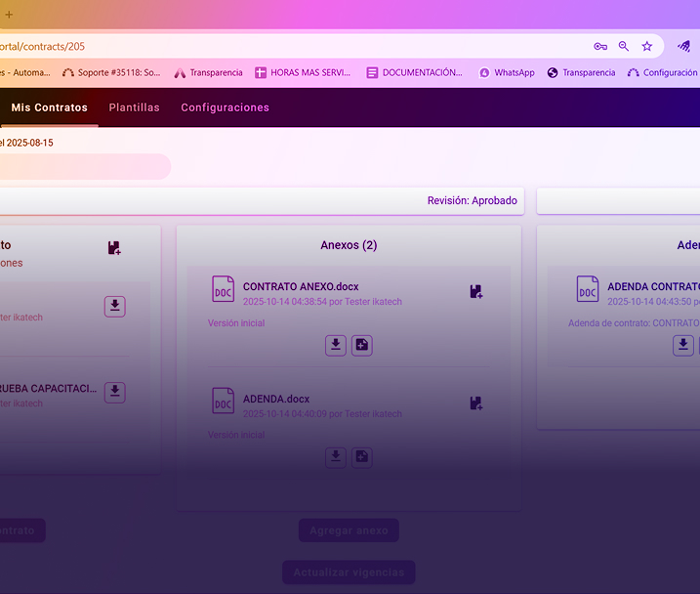The image size is (700, 594).
Task: Click the add-file icon beside ADENDA.docx download
Action: click(x=362, y=456)
